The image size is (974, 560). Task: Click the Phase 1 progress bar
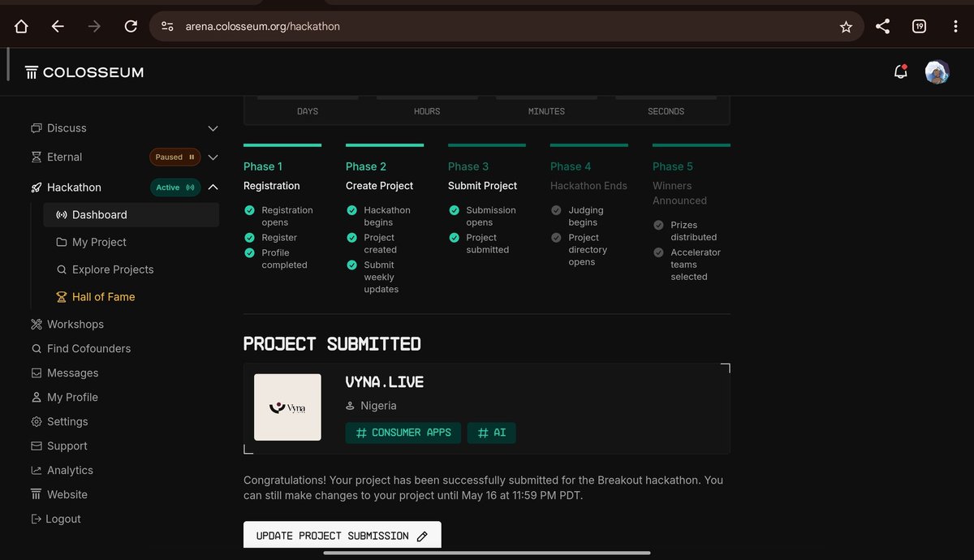click(282, 145)
